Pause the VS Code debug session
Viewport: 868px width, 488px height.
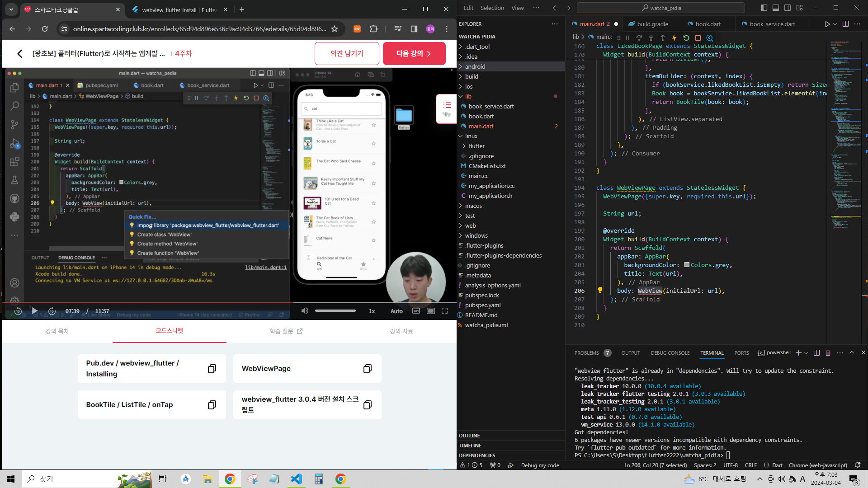[x=627, y=38]
